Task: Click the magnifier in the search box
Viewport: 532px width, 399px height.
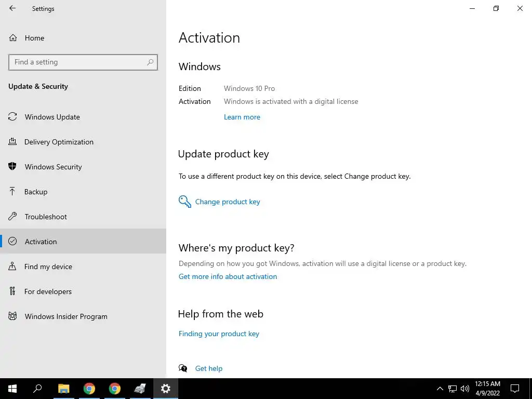Action: [150, 62]
